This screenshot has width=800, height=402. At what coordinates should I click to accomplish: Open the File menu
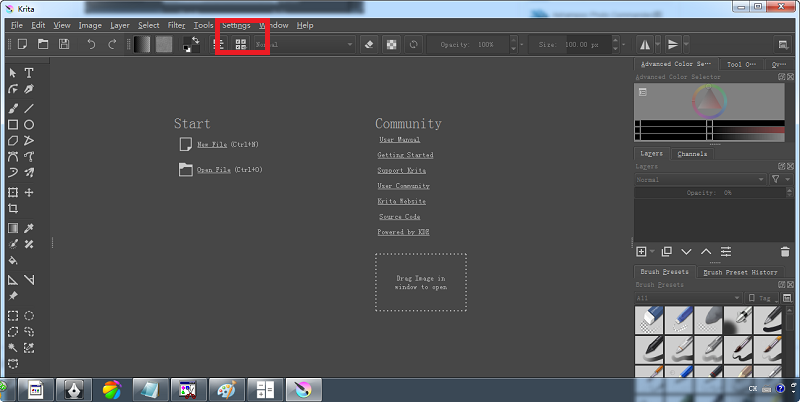(17, 25)
